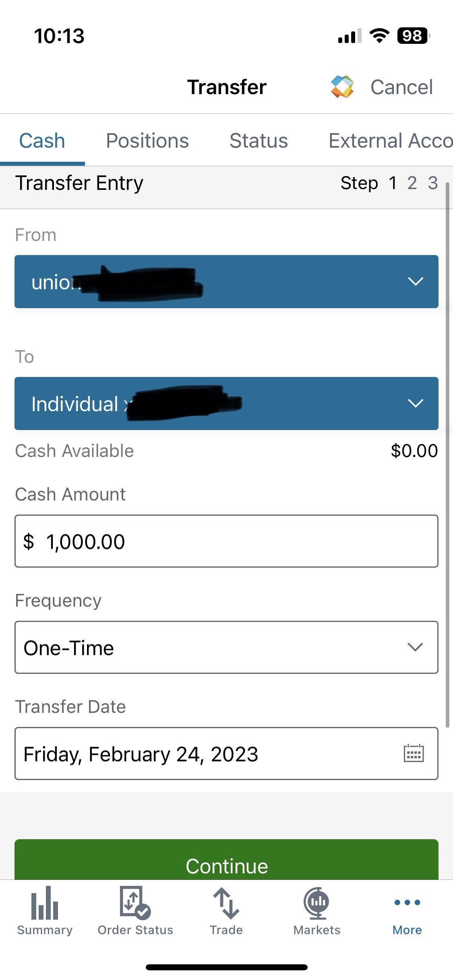This screenshot has width=453, height=980.
Task: Expand the To account dropdown
Action: tap(226, 404)
